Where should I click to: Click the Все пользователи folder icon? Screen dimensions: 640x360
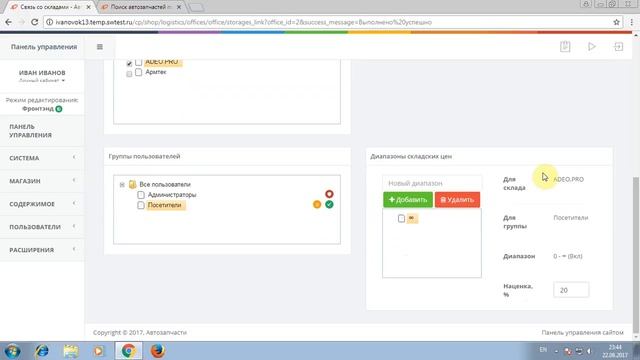coord(133,184)
